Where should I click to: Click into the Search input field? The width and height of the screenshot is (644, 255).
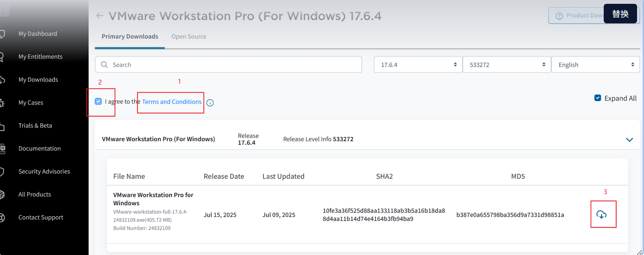click(233, 65)
